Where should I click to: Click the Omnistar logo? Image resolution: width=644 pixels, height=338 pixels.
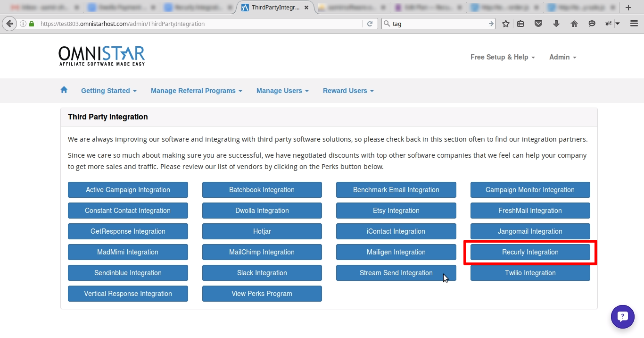[102, 56]
